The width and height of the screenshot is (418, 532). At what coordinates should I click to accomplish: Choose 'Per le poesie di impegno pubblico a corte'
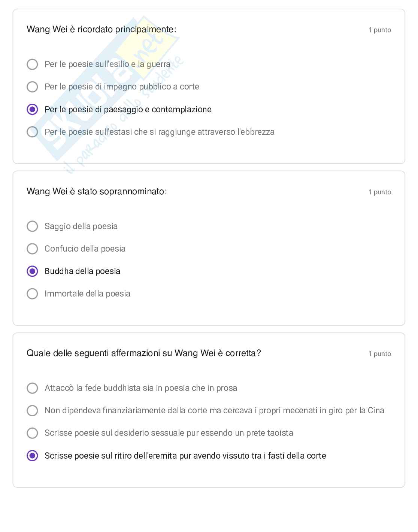pos(33,87)
